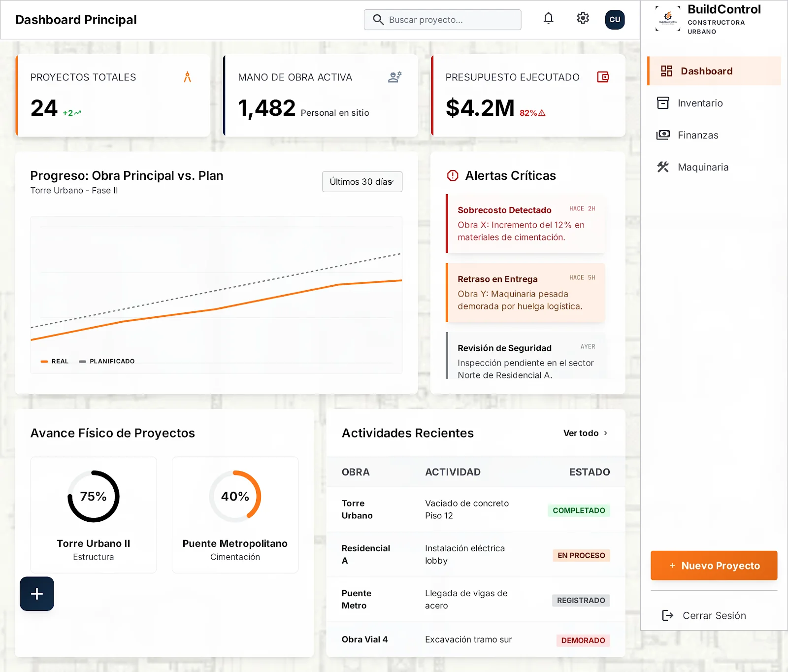Click the BuildControl logo icon

click(x=668, y=18)
